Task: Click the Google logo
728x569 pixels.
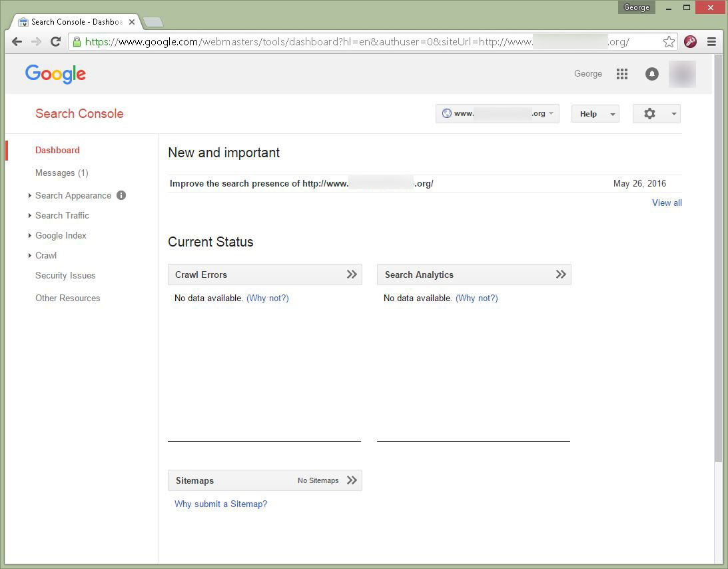Action: 56,74
